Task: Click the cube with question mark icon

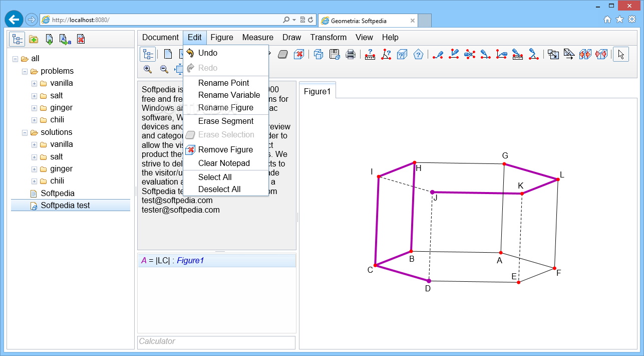Action: click(x=402, y=54)
